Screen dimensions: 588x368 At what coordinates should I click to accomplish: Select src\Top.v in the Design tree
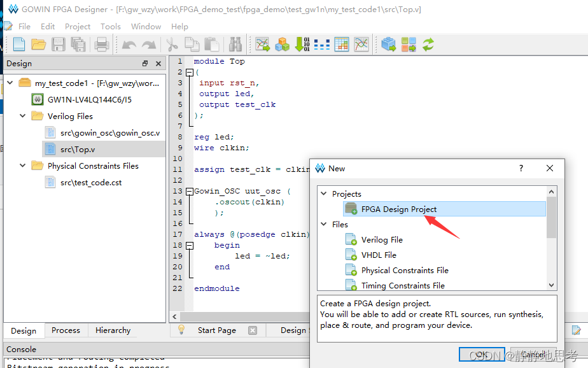click(x=78, y=149)
